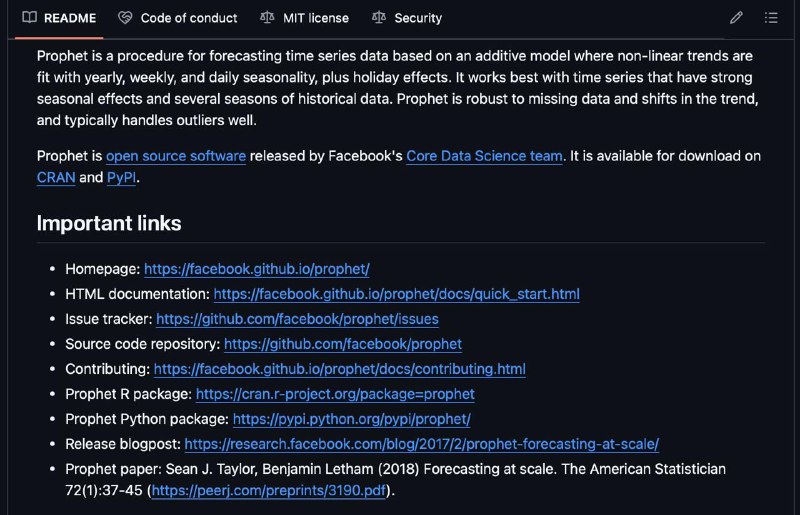Open the quick_start.html documentation link
Image resolution: width=800 pixels, height=515 pixels.
tap(396, 294)
